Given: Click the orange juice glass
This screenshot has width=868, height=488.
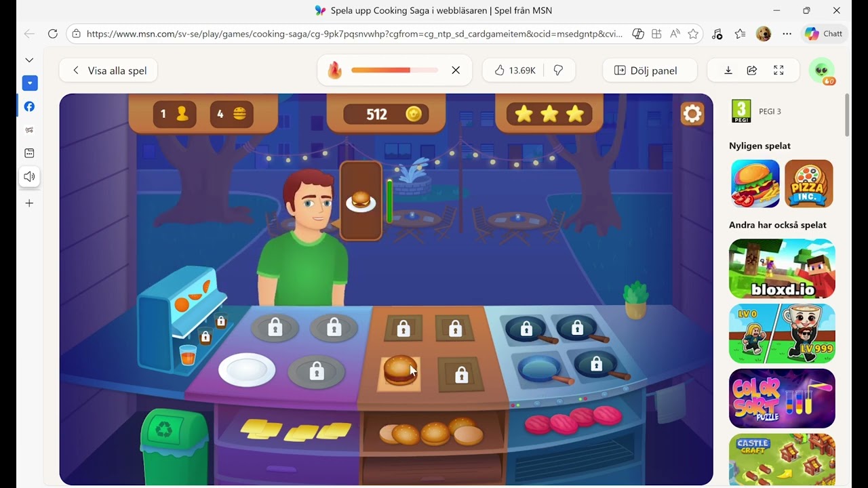Looking at the screenshot, I should (x=188, y=356).
